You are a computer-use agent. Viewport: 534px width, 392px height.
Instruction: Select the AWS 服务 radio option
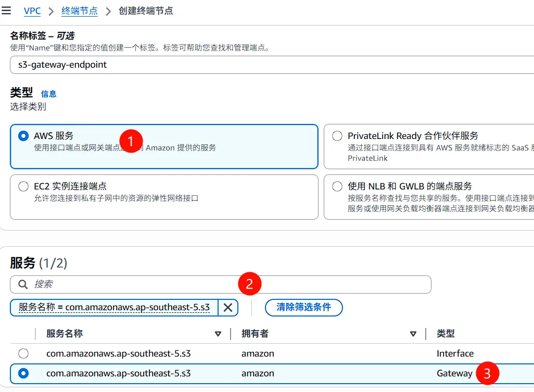[x=23, y=136]
